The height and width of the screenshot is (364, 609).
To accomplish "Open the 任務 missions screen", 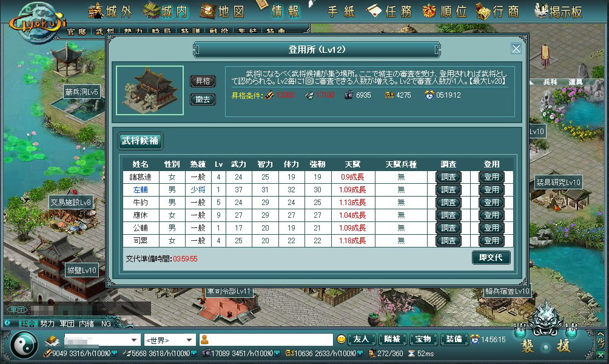I will point(389,12).
